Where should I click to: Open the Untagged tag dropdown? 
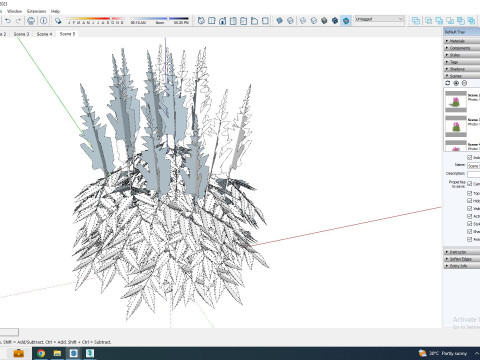pos(379,19)
